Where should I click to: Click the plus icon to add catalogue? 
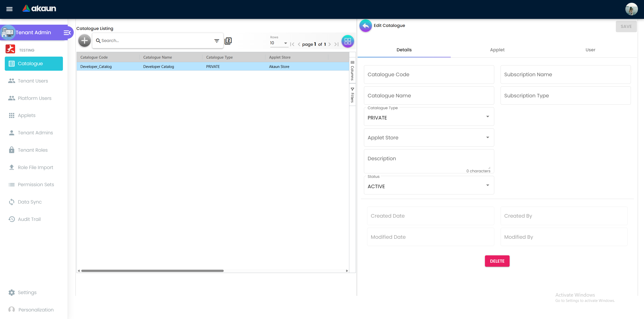pos(85,41)
